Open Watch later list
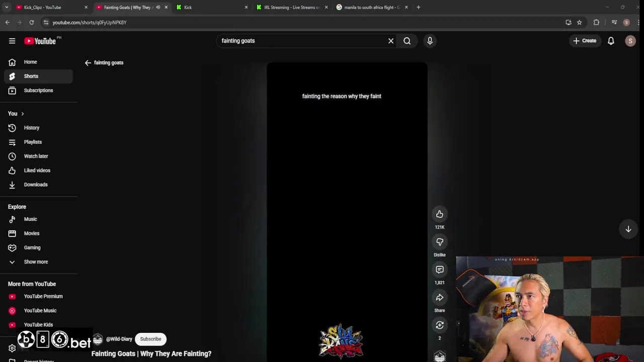The width and height of the screenshot is (644, 362). (x=38, y=156)
